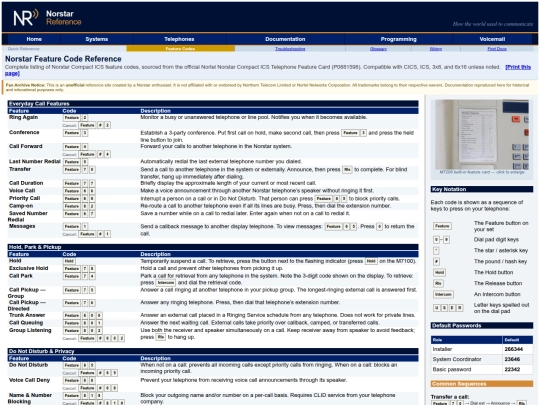The width and height of the screenshot is (540, 405).
Task: Click the Basic password value 22342
Action: tap(512, 370)
